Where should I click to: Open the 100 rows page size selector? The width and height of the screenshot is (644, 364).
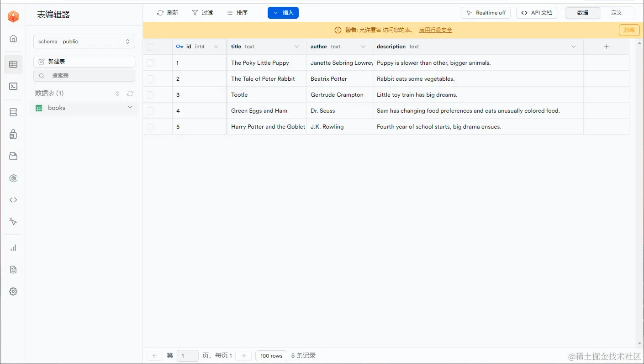point(271,356)
